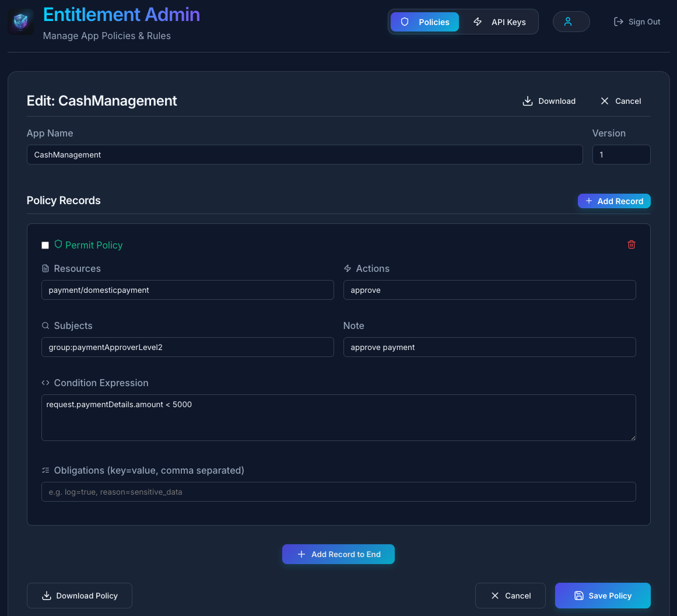The height and width of the screenshot is (616, 677).
Task: Click the Permit Policy label text
Action: click(94, 245)
